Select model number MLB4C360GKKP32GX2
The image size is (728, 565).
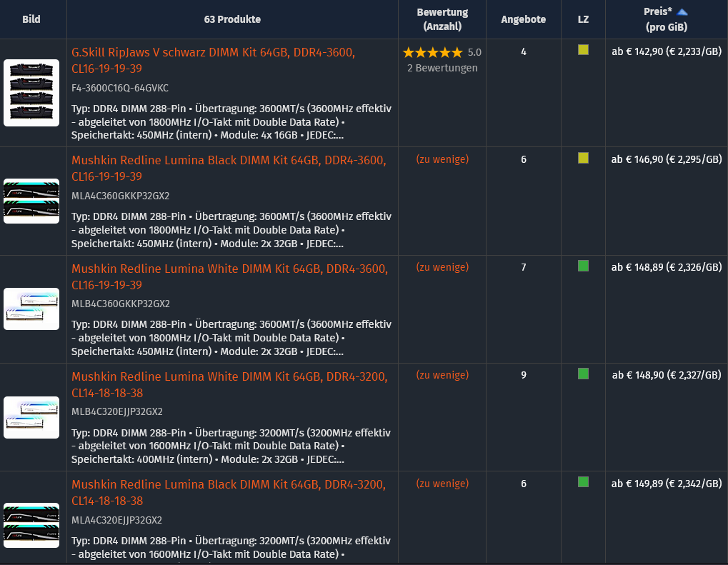121,303
